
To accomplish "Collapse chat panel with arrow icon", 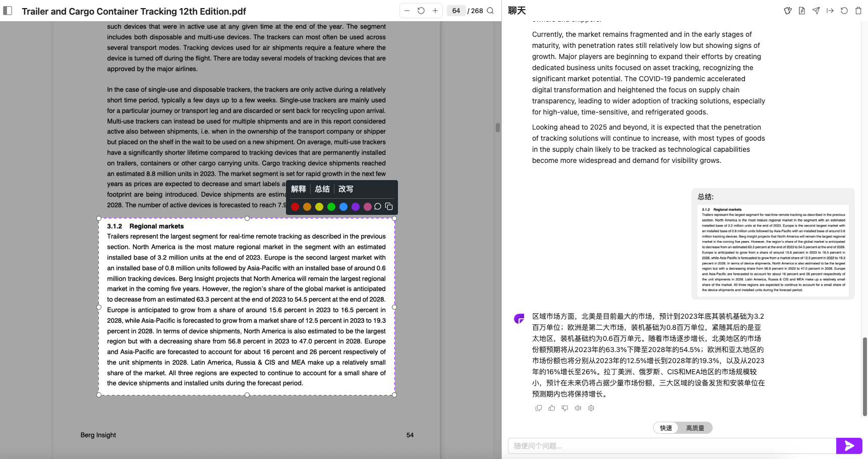I will (830, 11).
